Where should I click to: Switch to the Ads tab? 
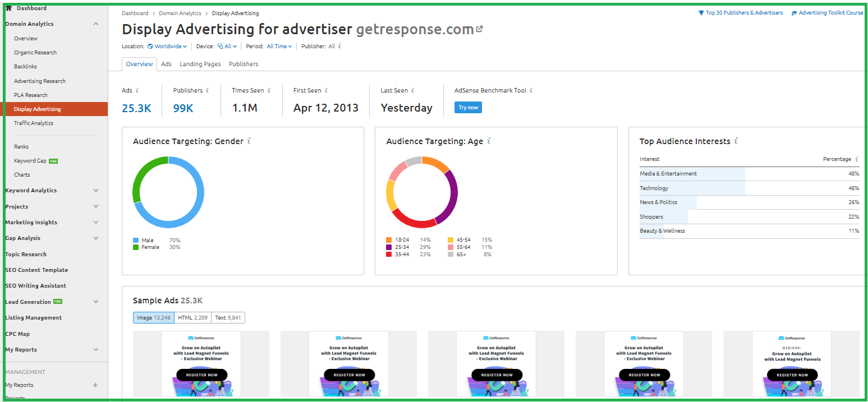click(x=166, y=64)
